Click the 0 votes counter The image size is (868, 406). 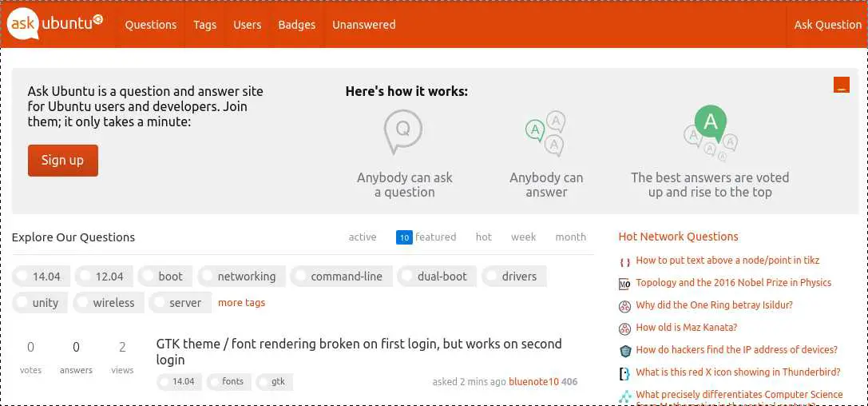point(30,357)
